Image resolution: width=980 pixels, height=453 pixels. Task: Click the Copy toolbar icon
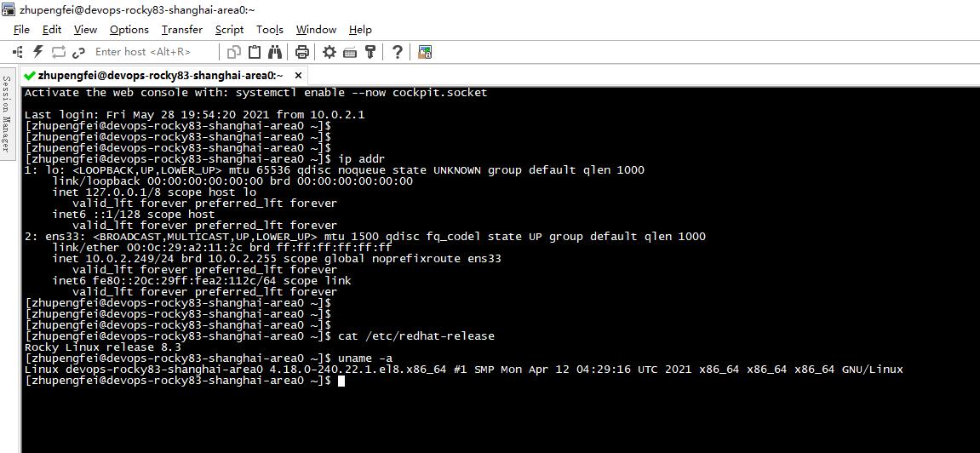click(234, 52)
